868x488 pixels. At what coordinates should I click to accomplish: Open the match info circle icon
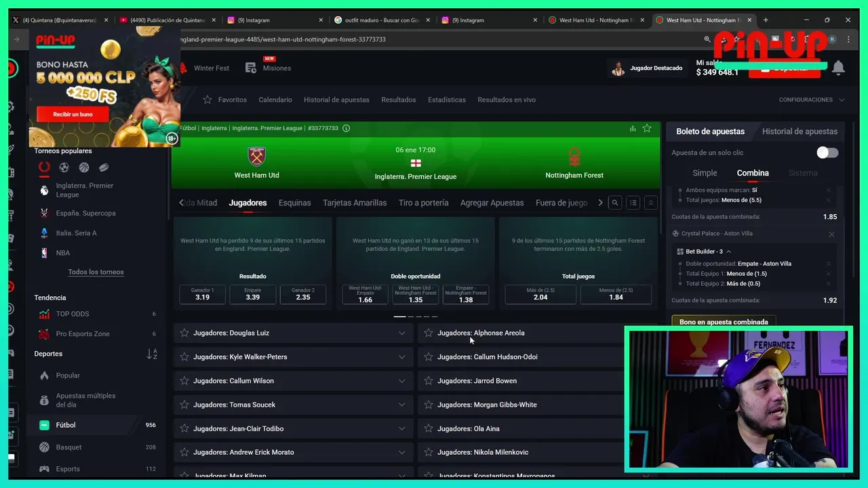coord(347,128)
